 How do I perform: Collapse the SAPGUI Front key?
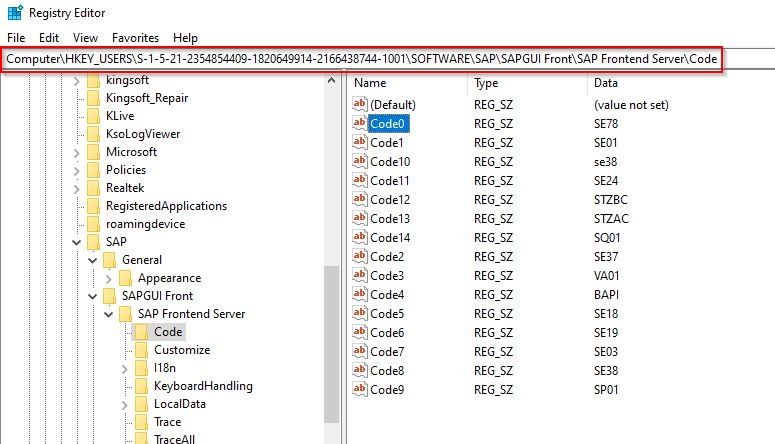(x=92, y=296)
